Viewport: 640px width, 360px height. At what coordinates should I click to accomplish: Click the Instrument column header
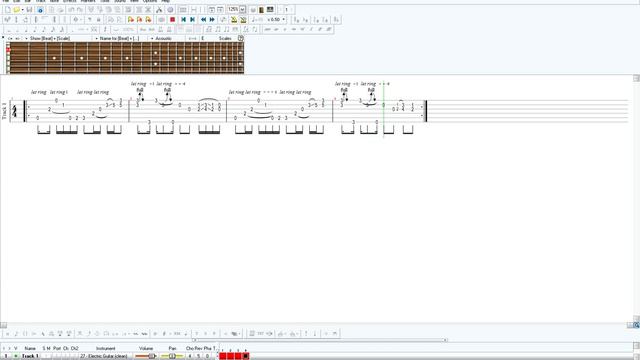click(x=106, y=348)
